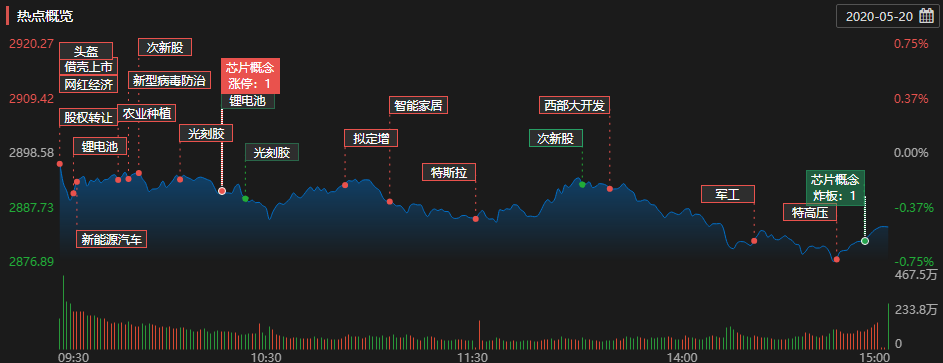Select the 军工 hotspot label
Image resolution: width=943 pixels, height=363 pixels.
[x=728, y=194]
